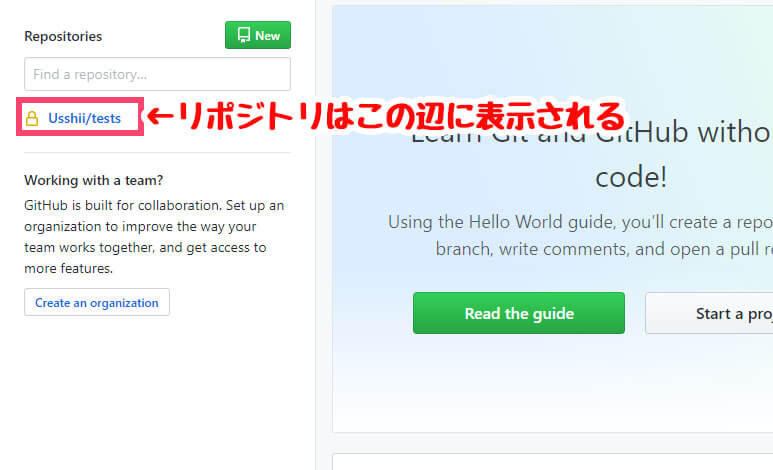Click the book icon on New button

[x=244, y=35]
